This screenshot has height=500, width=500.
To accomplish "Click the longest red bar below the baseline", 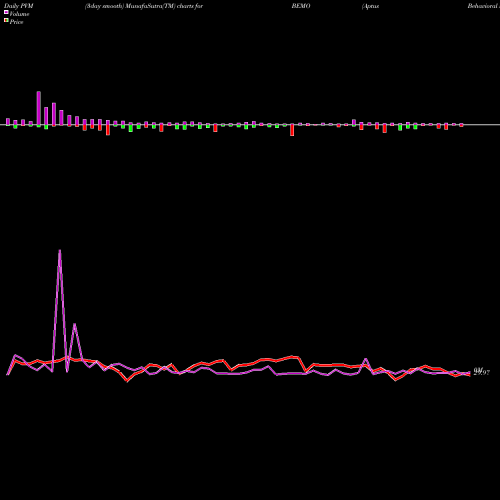I will (x=292, y=130).
